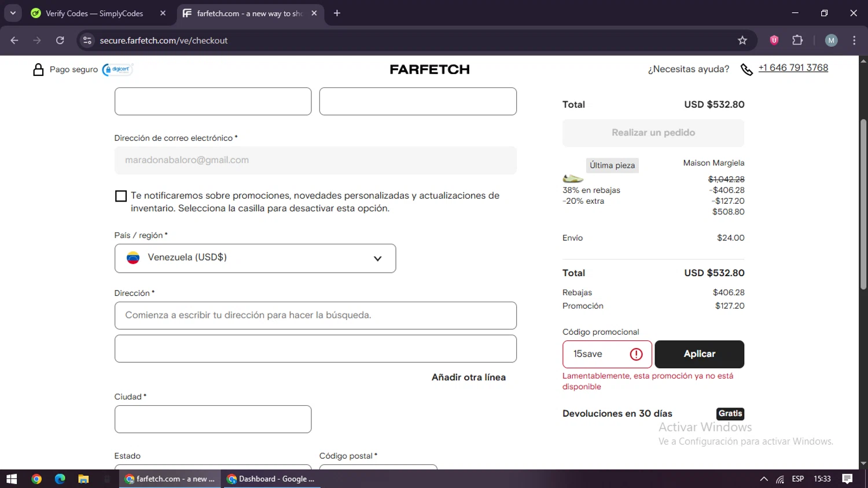Open the tab search dropdown arrow
Viewport: 868px width, 488px height.
(13, 13)
